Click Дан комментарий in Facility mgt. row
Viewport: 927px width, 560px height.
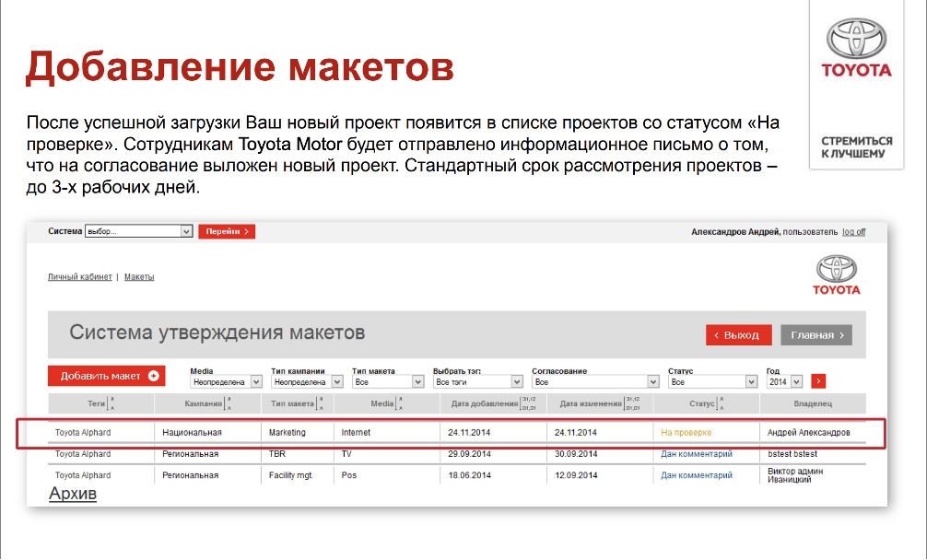tap(697, 475)
